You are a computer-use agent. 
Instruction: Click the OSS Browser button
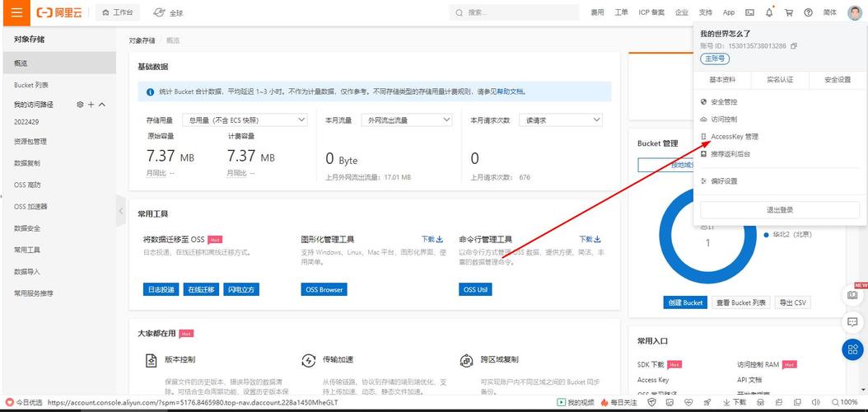324,289
